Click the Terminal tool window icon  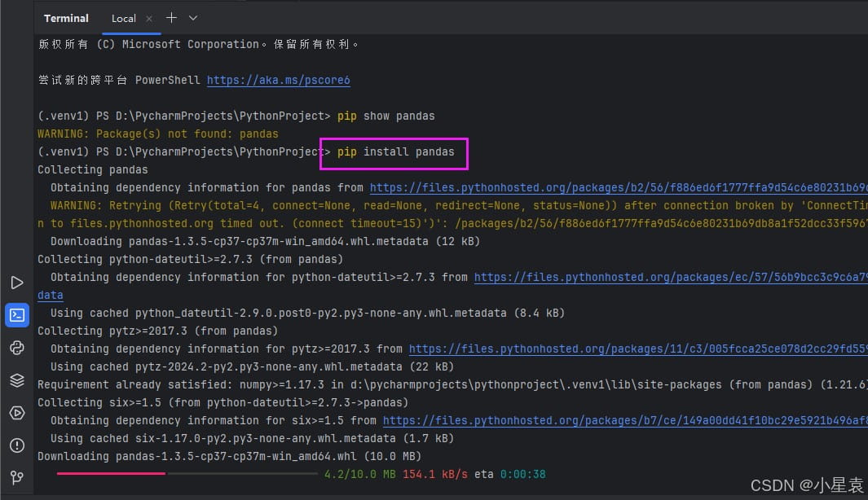[x=17, y=315]
